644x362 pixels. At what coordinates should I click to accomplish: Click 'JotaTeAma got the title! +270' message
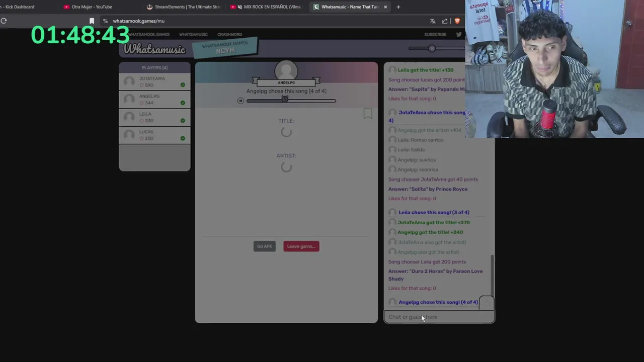coord(434,222)
